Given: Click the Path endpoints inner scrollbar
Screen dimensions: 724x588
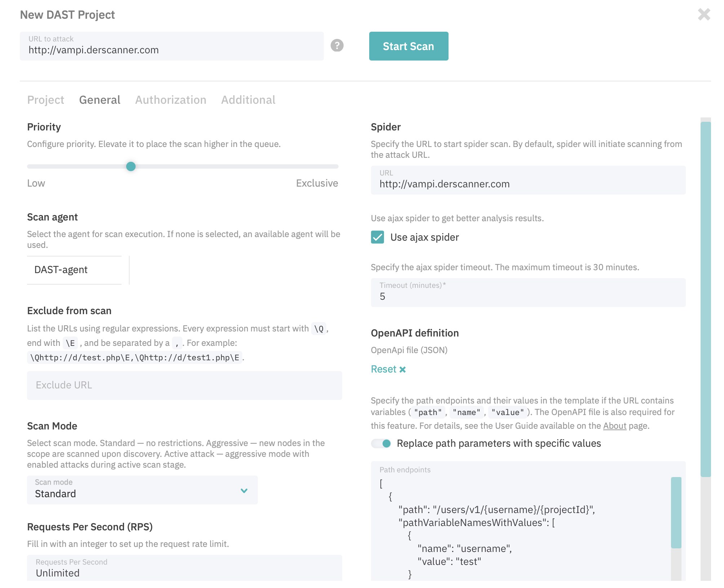Looking at the screenshot, I should (676, 512).
